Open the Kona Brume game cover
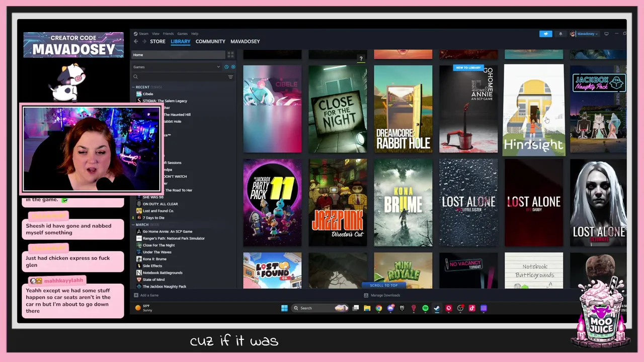Screen dimensions: 644x362 [403, 203]
